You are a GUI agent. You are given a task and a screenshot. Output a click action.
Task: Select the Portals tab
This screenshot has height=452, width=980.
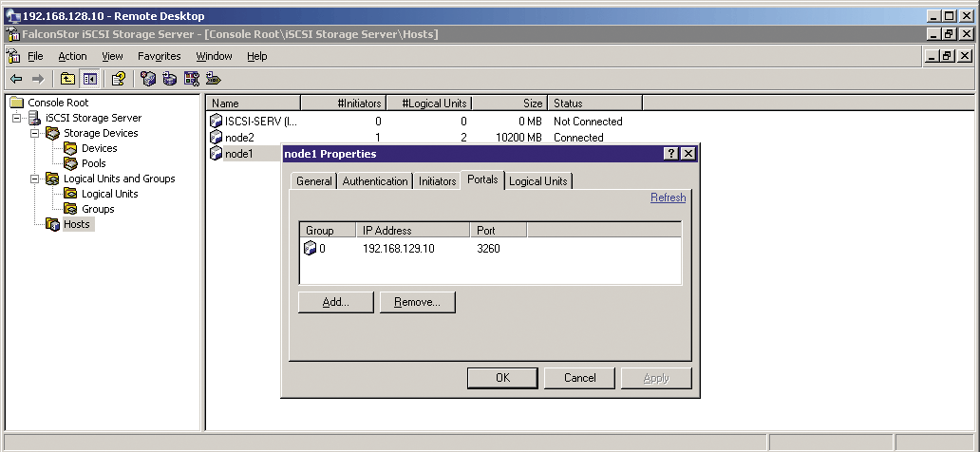[482, 180]
